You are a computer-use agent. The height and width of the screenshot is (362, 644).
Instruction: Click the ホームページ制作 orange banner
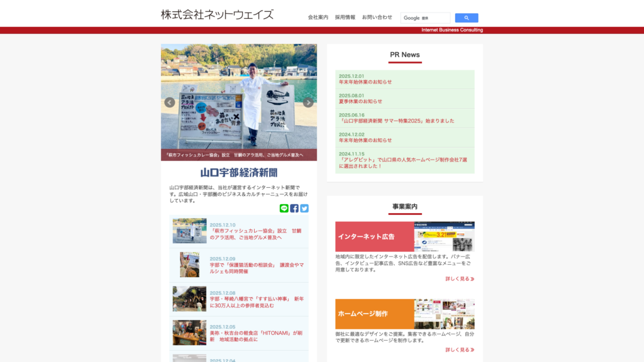(x=374, y=314)
